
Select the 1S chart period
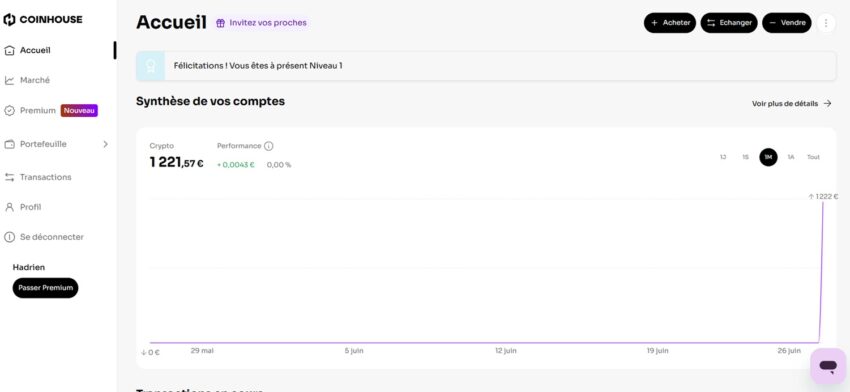pos(745,157)
